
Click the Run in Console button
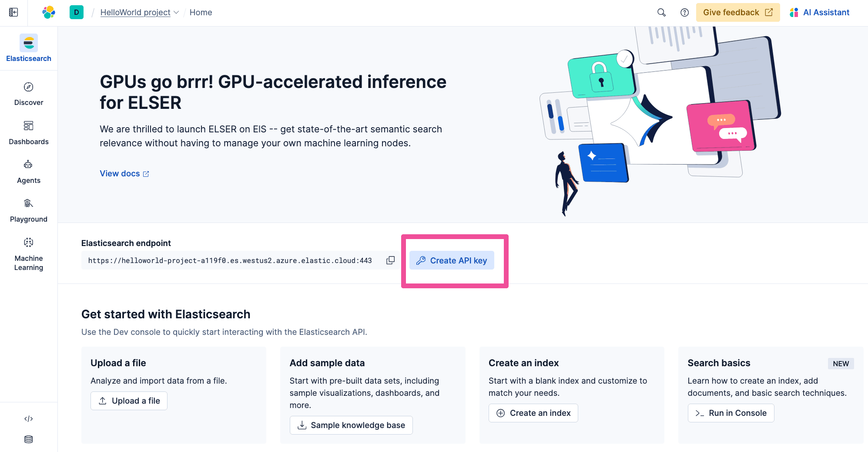click(731, 413)
